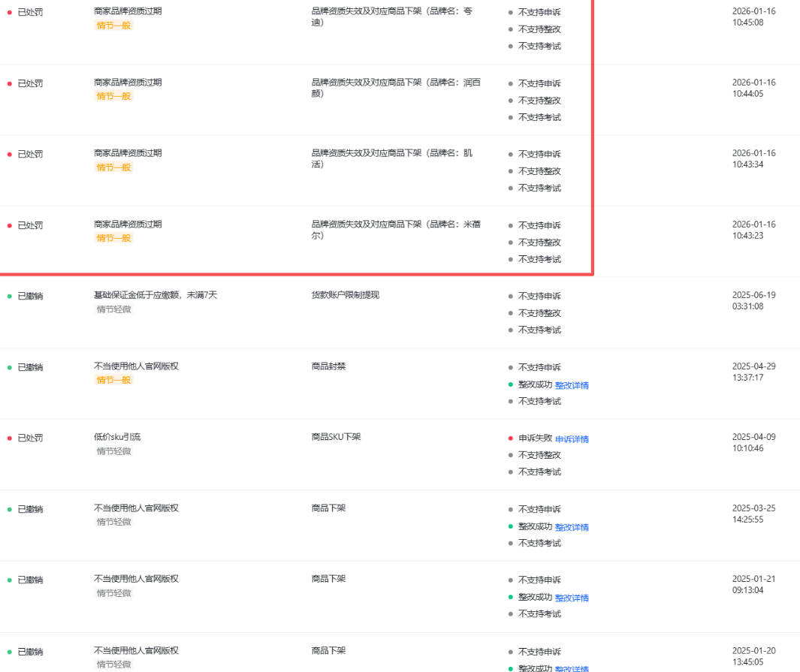Screen dimensions: 800x672
Task: Click 情节一般 tag in 肌活 brand row
Action: pyautogui.click(x=113, y=167)
